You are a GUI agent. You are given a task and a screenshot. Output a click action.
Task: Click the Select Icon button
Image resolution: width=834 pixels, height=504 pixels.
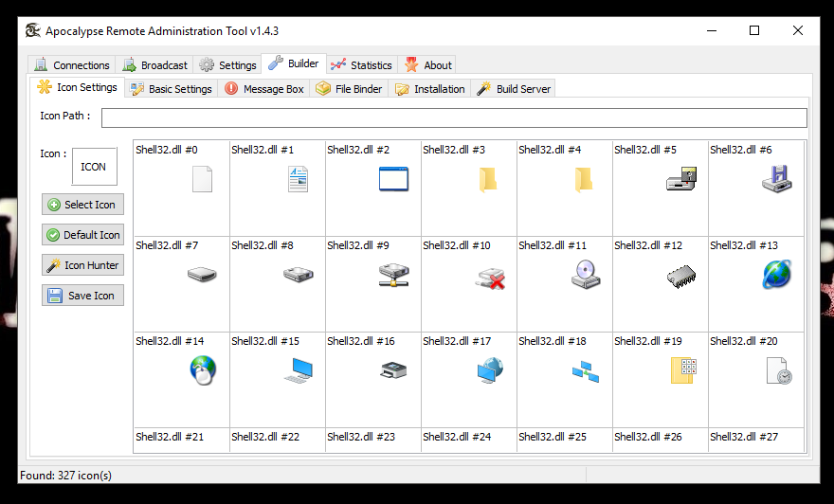point(83,204)
